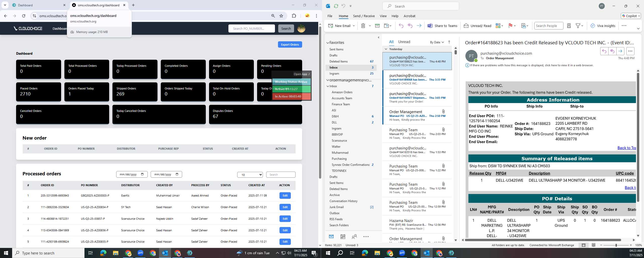Click the Categorize colored squares icon
Viewport: 644px width, 258px height.
[x=498, y=26]
